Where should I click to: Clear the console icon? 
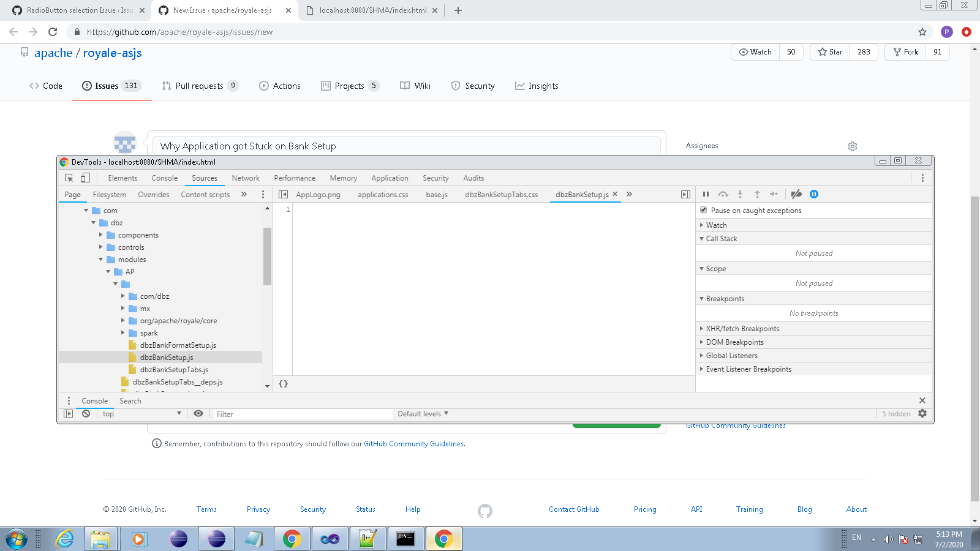86,414
